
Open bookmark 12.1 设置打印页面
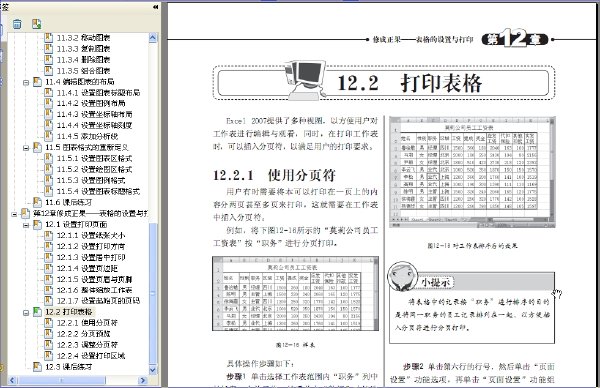76,224
